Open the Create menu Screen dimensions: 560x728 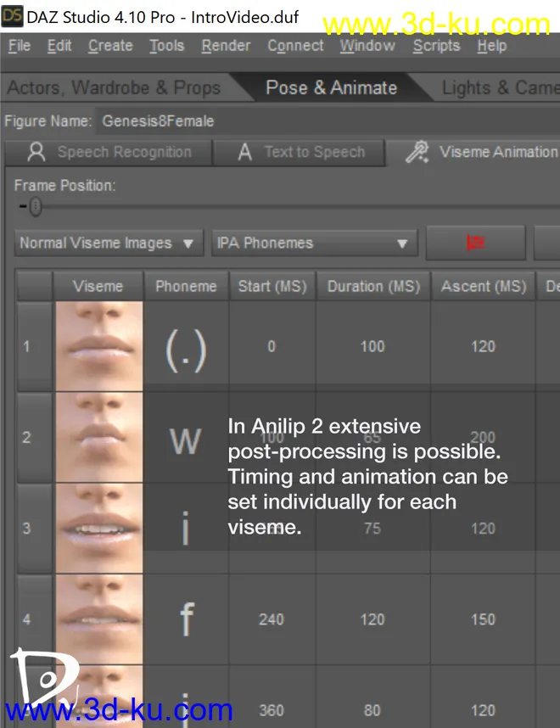[110, 46]
